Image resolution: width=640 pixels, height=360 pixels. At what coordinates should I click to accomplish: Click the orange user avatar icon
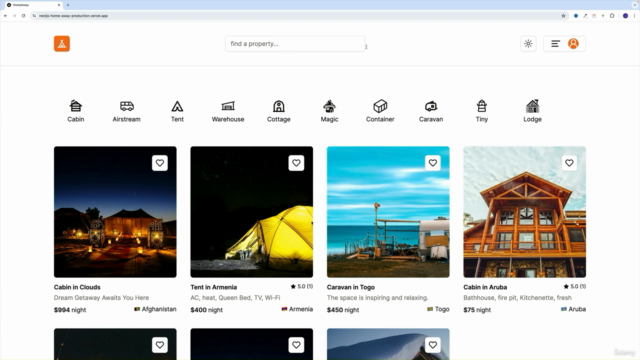pos(573,44)
